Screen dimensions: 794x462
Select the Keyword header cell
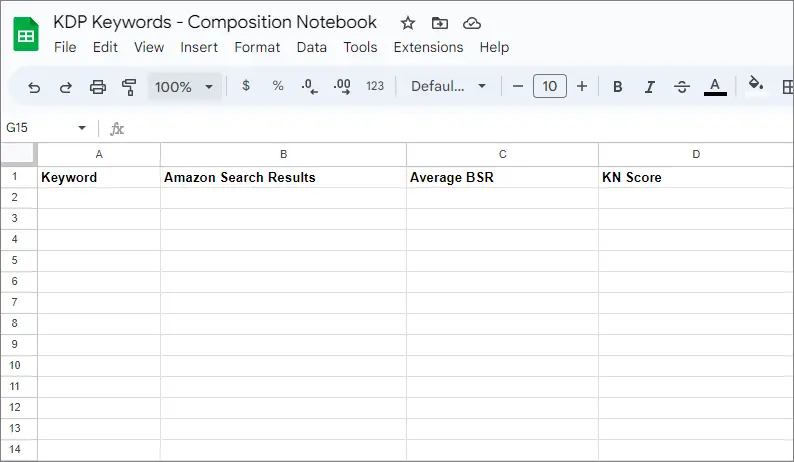(x=99, y=177)
